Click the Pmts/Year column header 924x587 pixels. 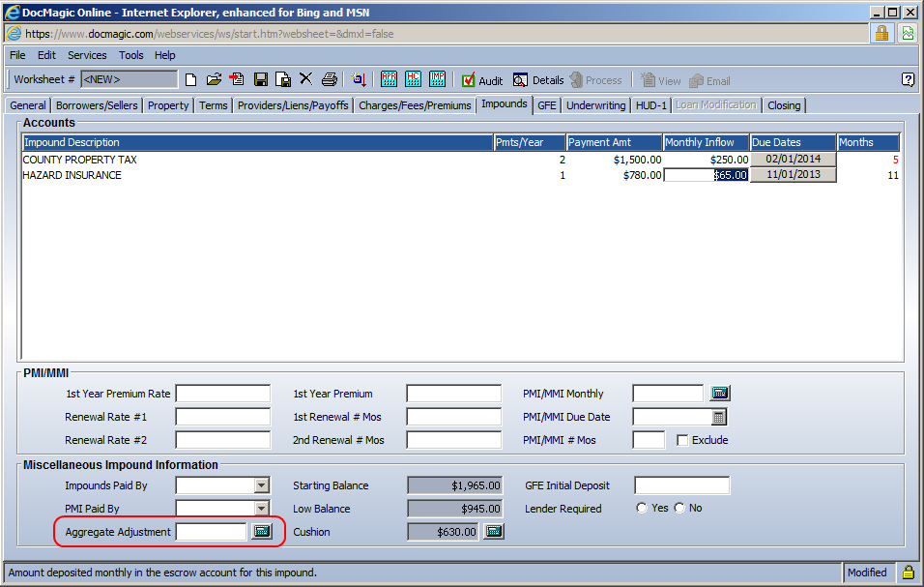(x=530, y=142)
